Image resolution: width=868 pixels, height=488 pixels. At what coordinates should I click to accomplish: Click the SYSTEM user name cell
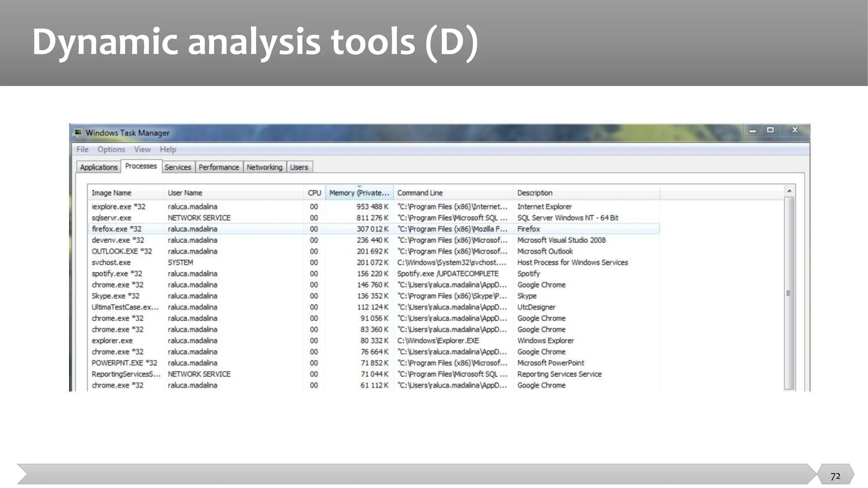pyautogui.click(x=181, y=262)
